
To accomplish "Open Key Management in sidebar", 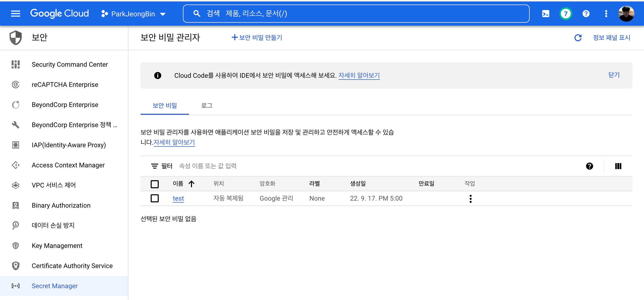I will 57,246.
